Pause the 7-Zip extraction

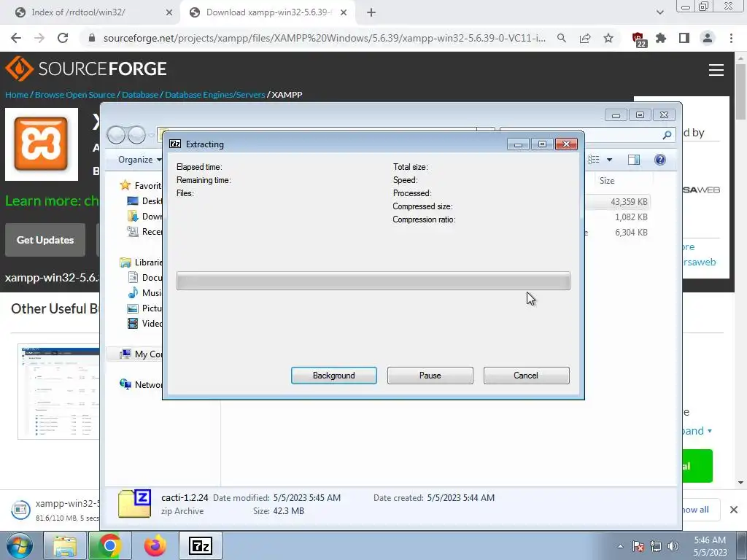(x=430, y=376)
